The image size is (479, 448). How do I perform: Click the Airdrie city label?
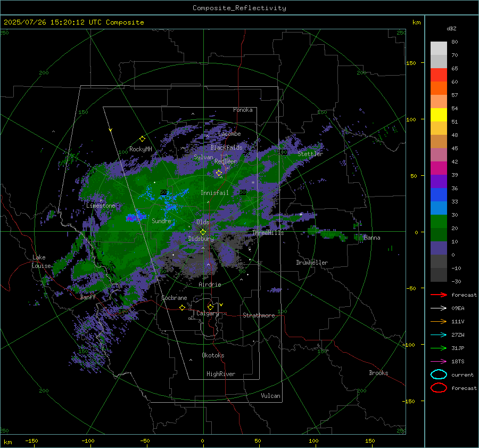tap(210, 284)
